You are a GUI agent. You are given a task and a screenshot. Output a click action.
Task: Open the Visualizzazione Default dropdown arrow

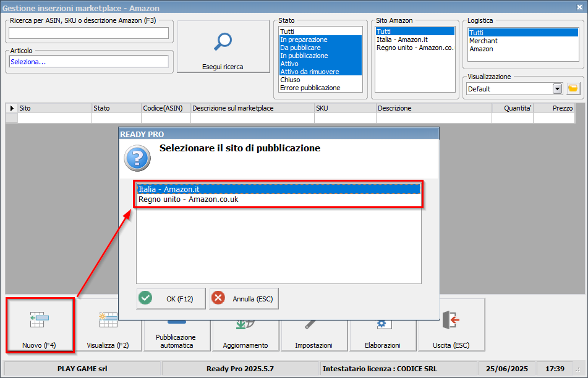tap(557, 89)
